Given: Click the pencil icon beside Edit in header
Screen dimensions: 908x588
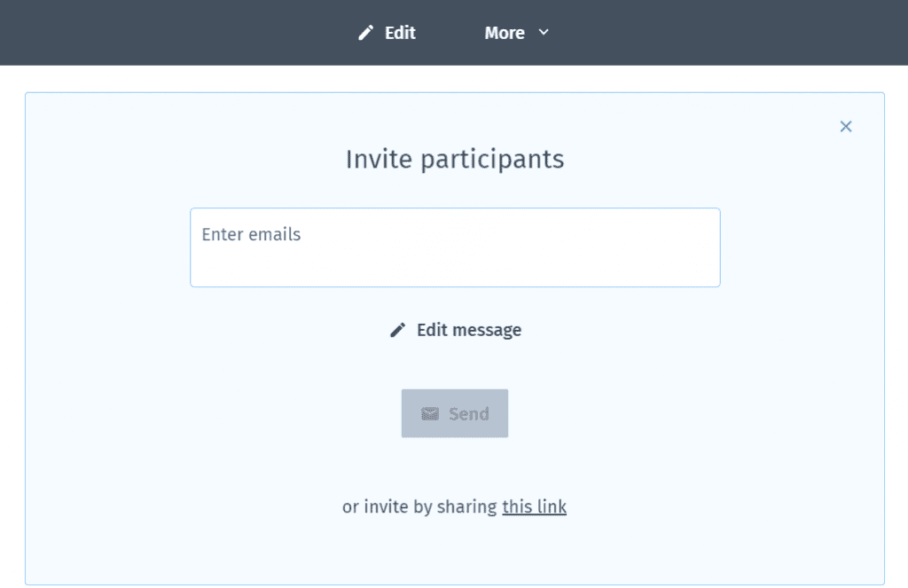Looking at the screenshot, I should point(365,33).
